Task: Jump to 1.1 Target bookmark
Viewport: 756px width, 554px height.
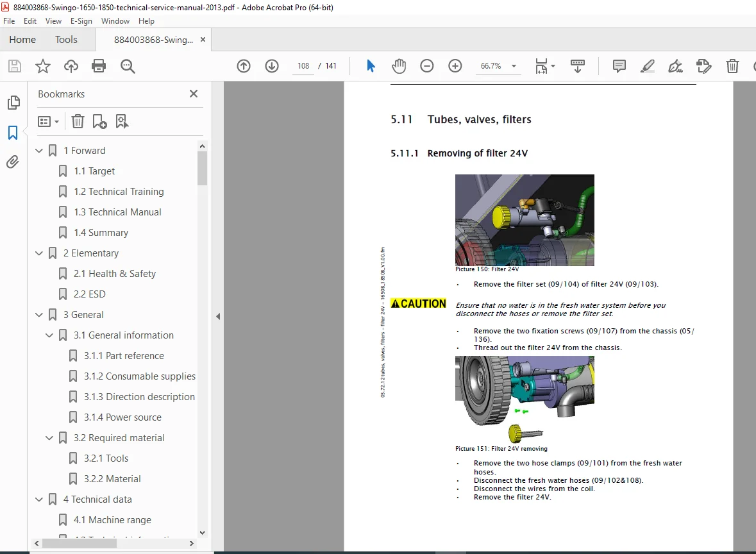Action: [94, 171]
